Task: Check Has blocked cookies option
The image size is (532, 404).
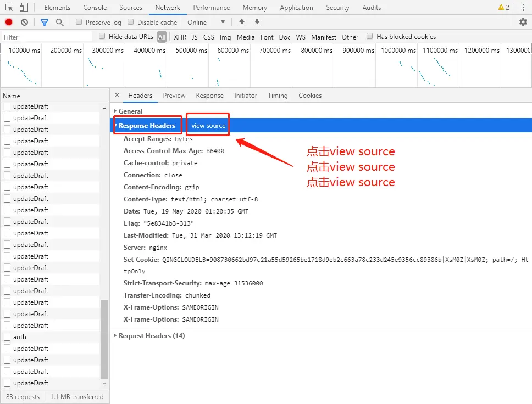Action: pyautogui.click(x=370, y=36)
